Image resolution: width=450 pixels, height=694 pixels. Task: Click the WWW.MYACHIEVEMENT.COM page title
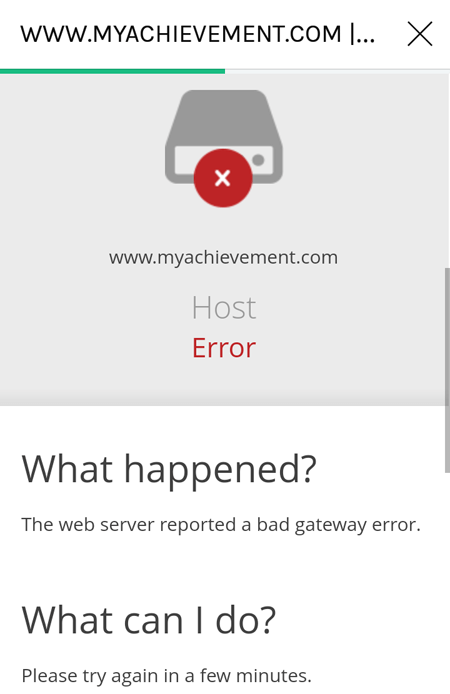point(197,35)
